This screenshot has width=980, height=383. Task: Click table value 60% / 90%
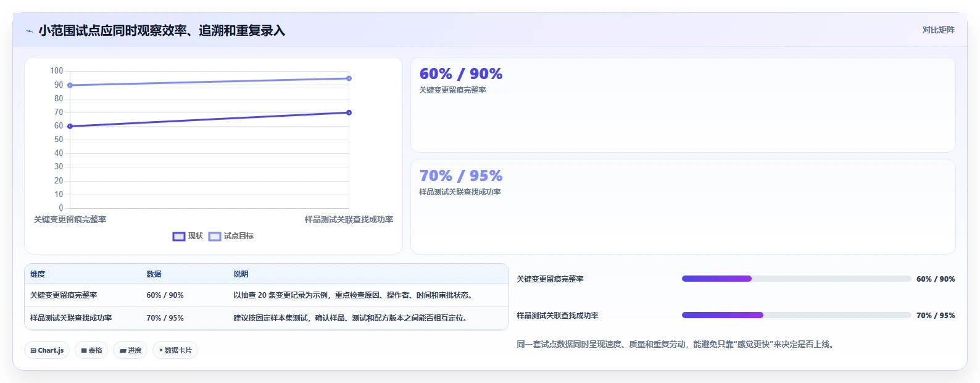point(165,295)
